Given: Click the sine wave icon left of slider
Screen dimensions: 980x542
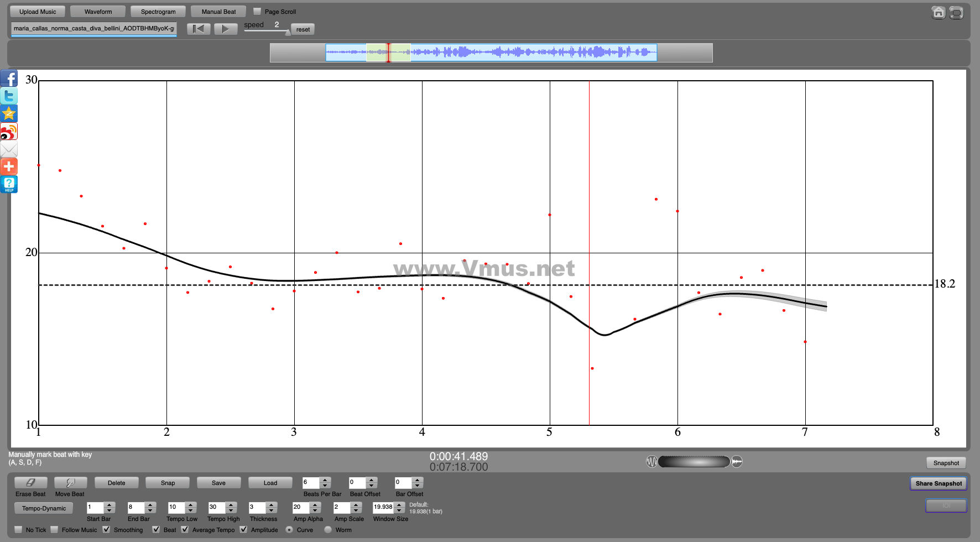Looking at the screenshot, I should pos(651,461).
